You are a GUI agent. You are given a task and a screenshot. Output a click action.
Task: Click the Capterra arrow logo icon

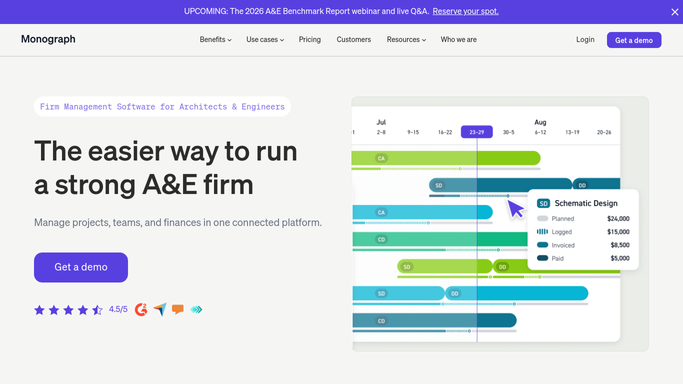tap(160, 310)
